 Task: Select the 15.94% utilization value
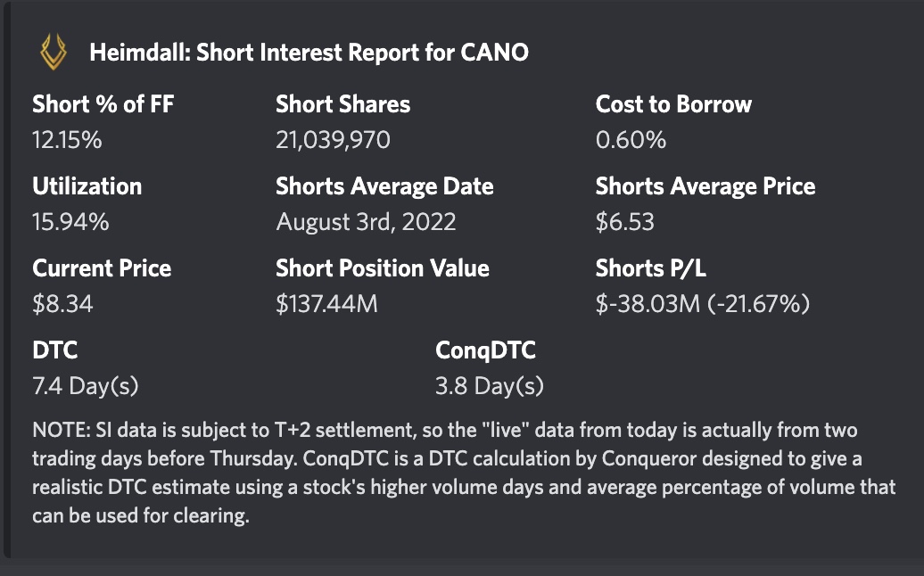pos(70,222)
